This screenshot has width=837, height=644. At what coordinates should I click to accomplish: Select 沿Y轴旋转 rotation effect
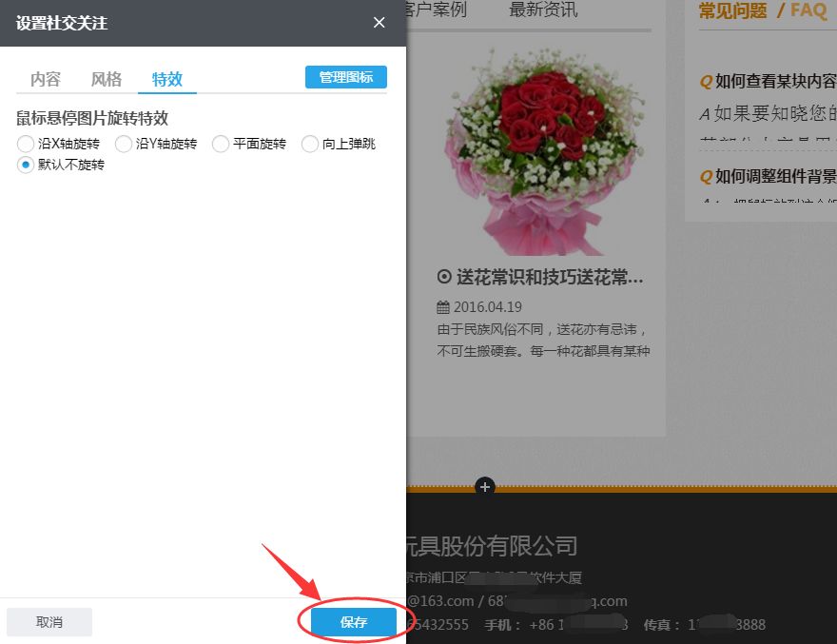pos(124,143)
